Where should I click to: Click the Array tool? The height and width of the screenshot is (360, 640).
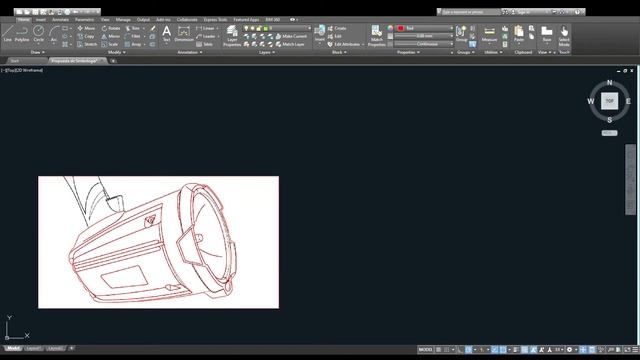pos(133,44)
